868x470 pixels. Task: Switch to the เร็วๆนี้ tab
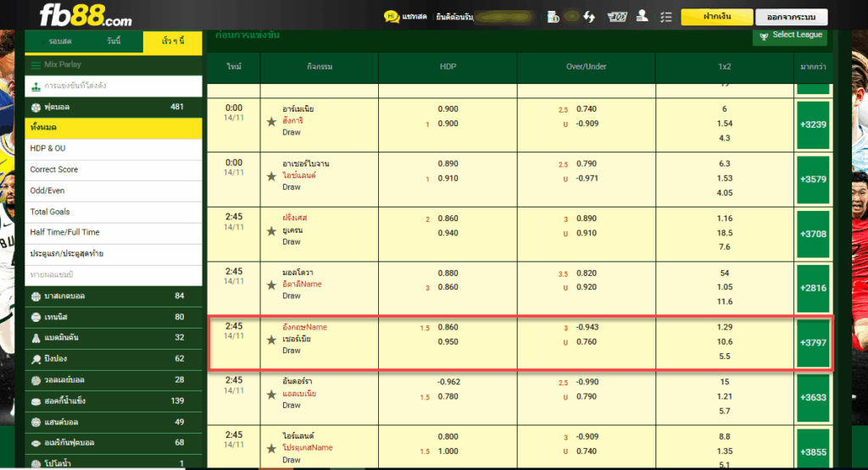pos(173,41)
